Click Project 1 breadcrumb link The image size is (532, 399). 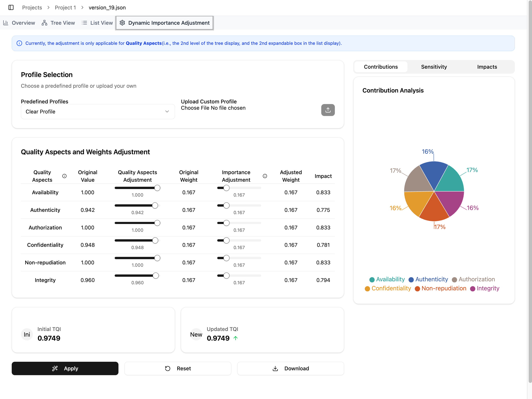(x=65, y=8)
